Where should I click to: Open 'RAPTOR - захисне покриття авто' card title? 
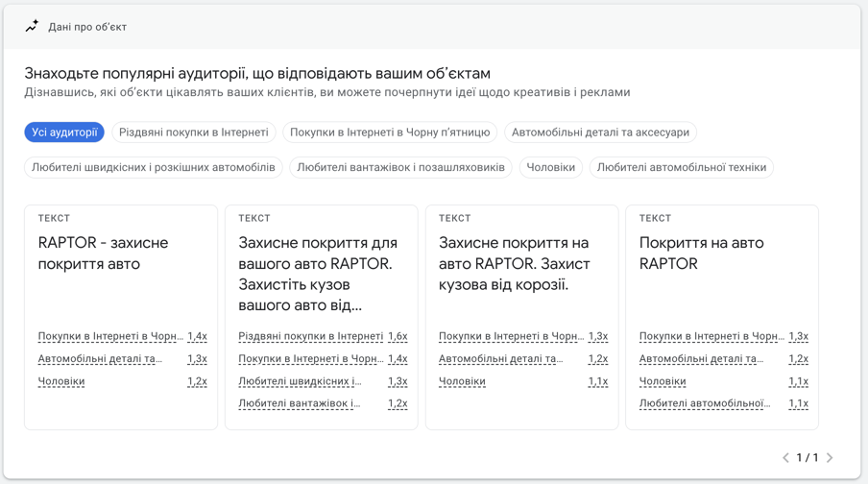[x=103, y=254]
